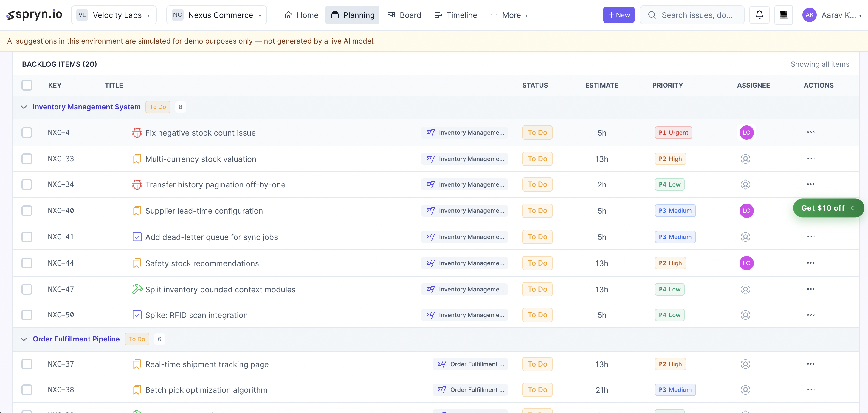Open Velocity Labs workspace dropdown
Viewport: 868px width, 413px height.
pyautogui.click(x=114, y=15)
